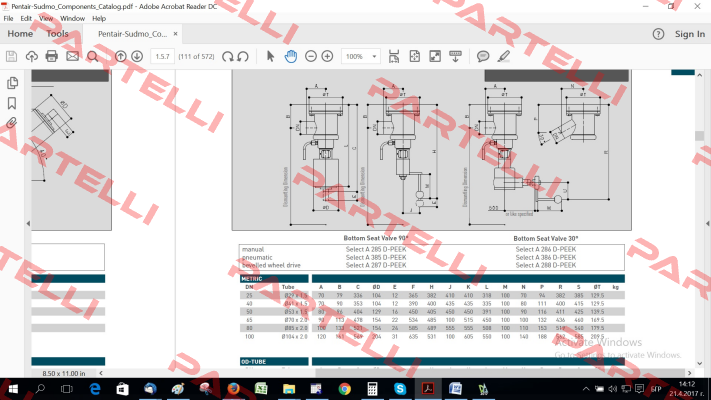Open taskbar search magnifier
The image size is (711, 400).
[x=40, y=389]
